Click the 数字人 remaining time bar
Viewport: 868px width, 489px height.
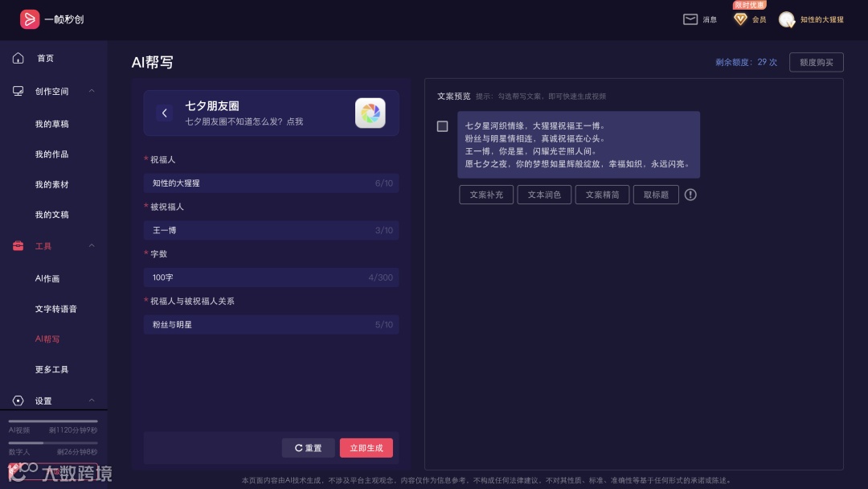click(x=53, y=443)
